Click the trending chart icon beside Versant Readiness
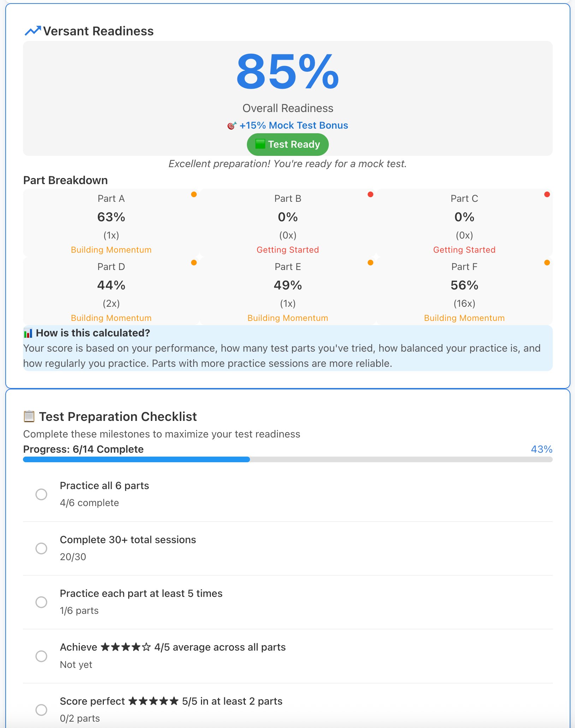575x728 pixels. tap(34, 31)
